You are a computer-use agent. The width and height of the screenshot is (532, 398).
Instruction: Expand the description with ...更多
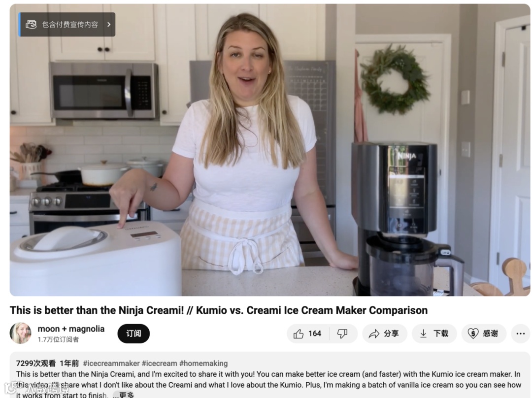[x=124, y=395]
